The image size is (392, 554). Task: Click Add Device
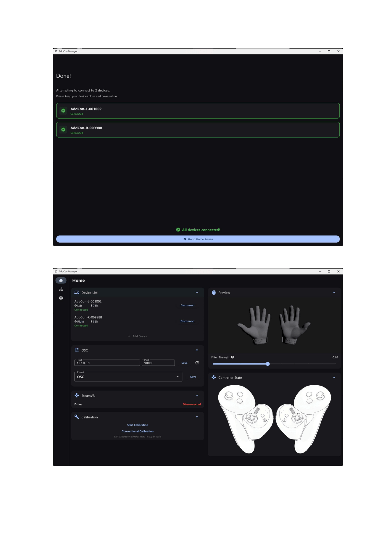pos(138,336)
